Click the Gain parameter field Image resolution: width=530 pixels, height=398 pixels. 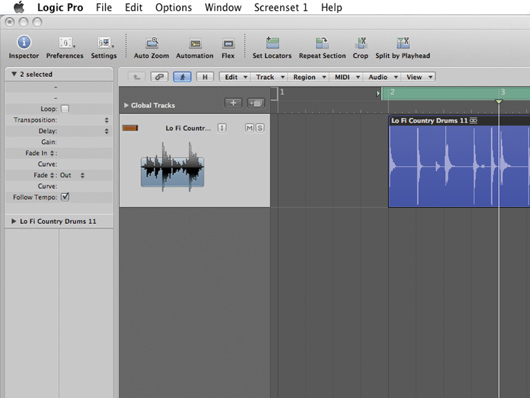59,142
